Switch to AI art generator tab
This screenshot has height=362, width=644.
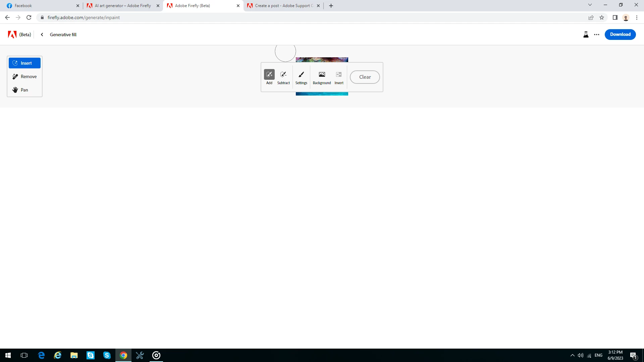[122, 6]
